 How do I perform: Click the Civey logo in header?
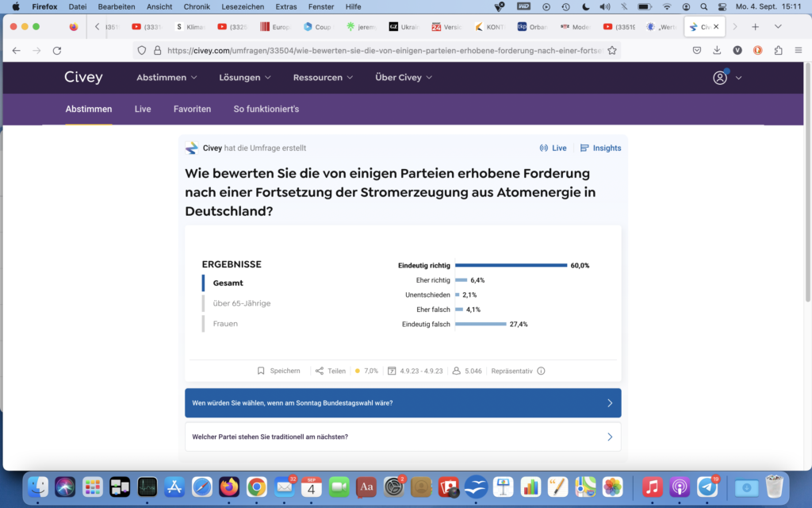pyautogui.click(x=83, y=78)
